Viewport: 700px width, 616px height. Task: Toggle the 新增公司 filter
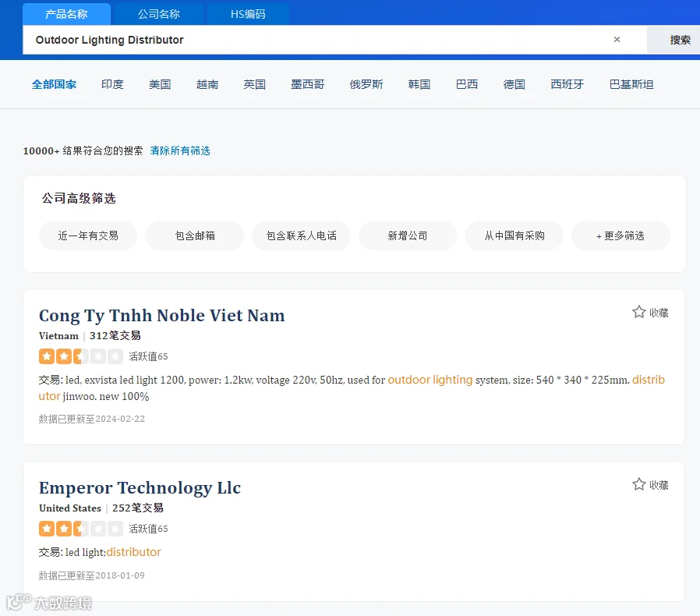point(408,235)
